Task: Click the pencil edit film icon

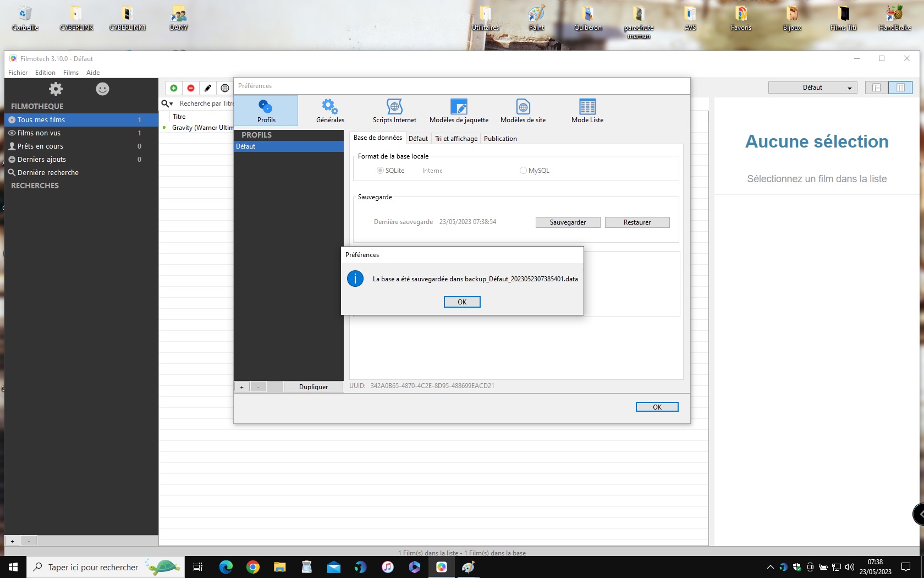Action: [x=208, y=88]
